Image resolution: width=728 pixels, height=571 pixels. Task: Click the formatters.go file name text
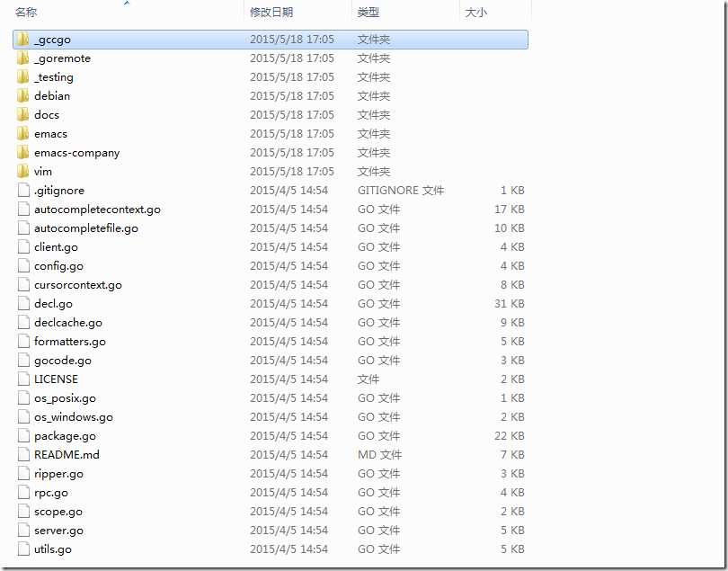(70, 342)
